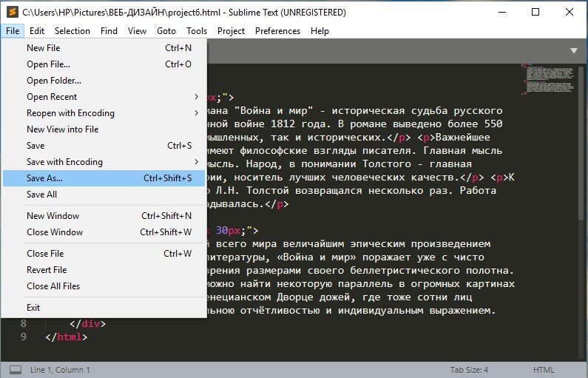Click the code minimap preview

click(x=550, y=79)
